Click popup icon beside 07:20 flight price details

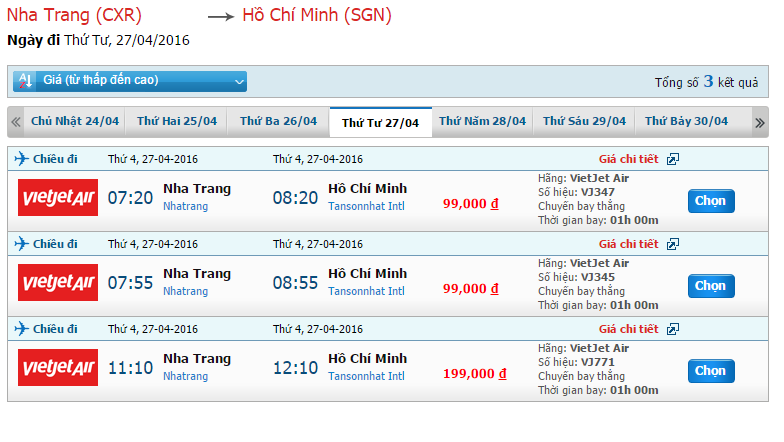pyautogui.click(x=673, y=160)
